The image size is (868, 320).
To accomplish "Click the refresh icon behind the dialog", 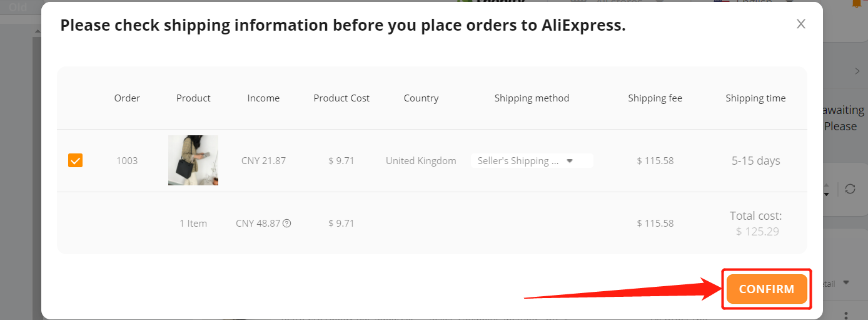I will (x=850, y=188).
